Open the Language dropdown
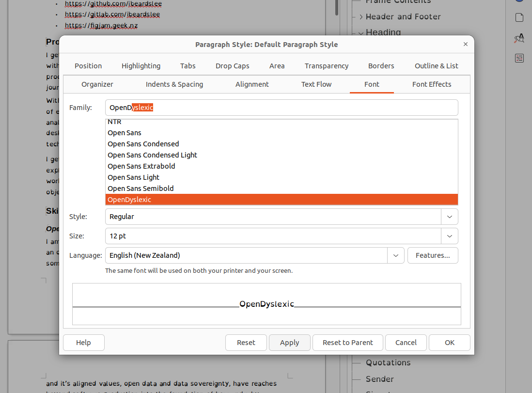532x393 pixels. click(x=396, y=255)
